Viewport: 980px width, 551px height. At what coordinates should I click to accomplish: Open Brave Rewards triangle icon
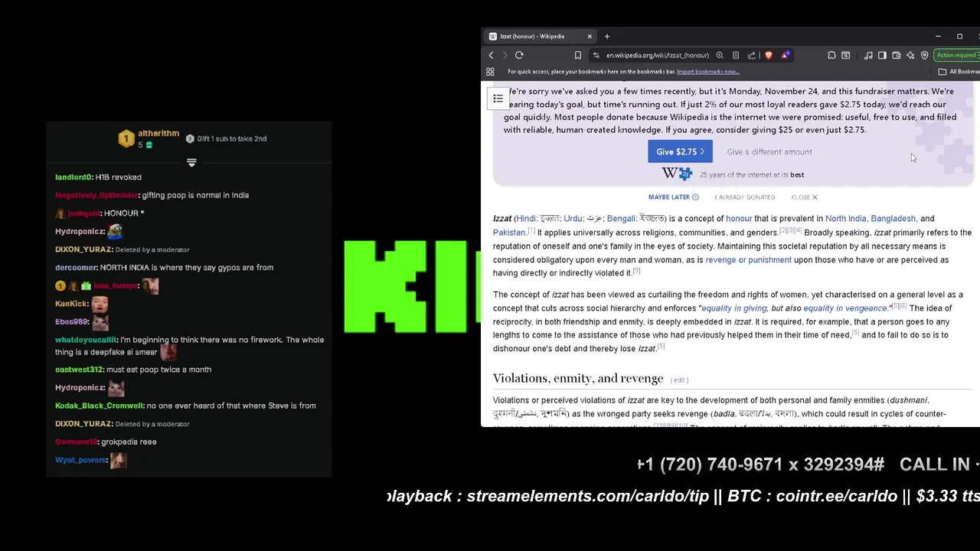pos(786,55)
